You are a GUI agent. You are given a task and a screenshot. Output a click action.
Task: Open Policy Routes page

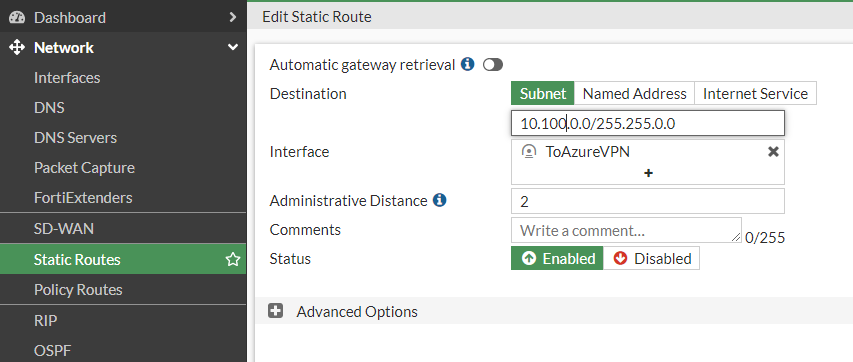click(x=78, y=290)
